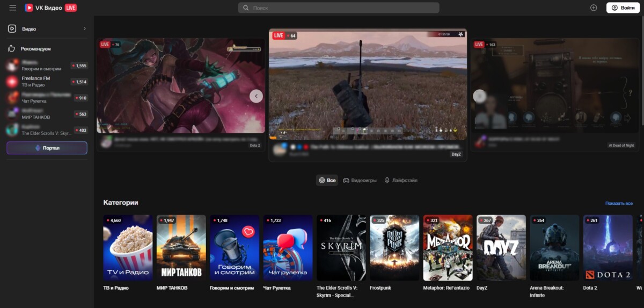Click the Рекомендуем sidebar heading
644x308 pixels.
pyautogui.click(x=36, y=49)
